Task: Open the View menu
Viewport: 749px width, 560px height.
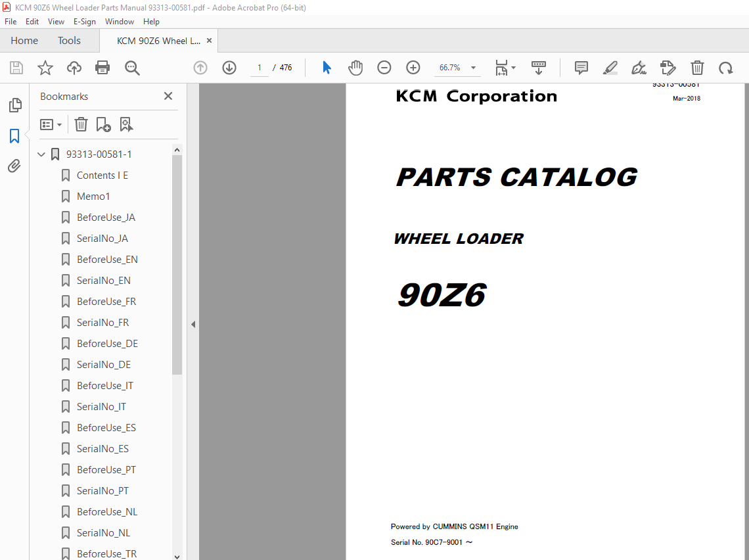Action: point(56,22)
